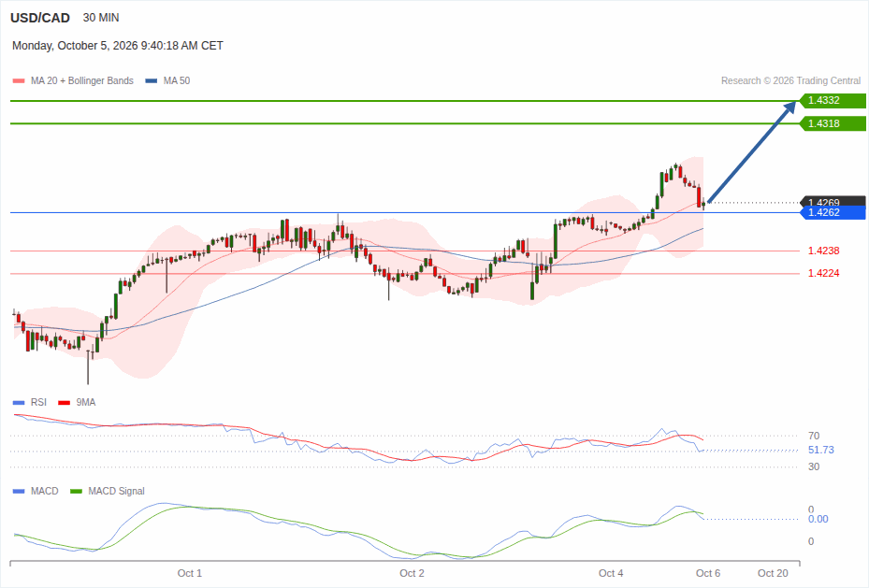Click the MACD Signal legend swatch
Viewport: 869px width, 588px height.
pyautogui.click(x=76, y=491)
